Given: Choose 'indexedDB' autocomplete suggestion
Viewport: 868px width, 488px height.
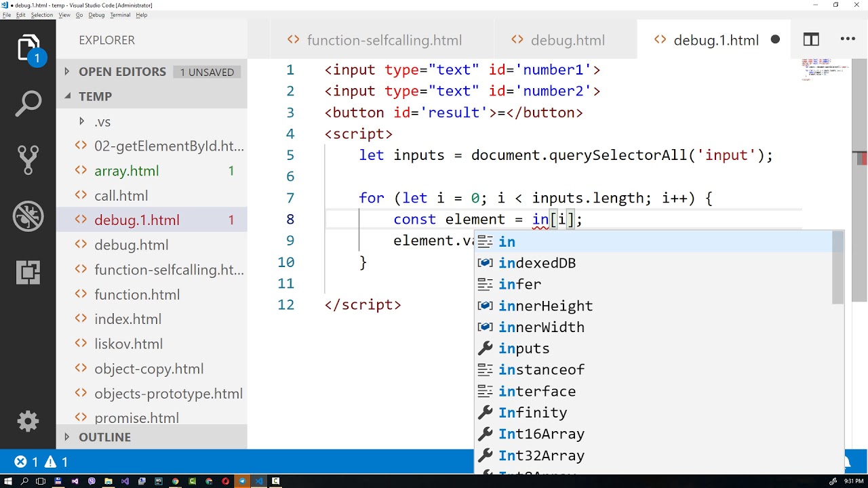Looking at the screenshot, I should click(x=654, y=263).
